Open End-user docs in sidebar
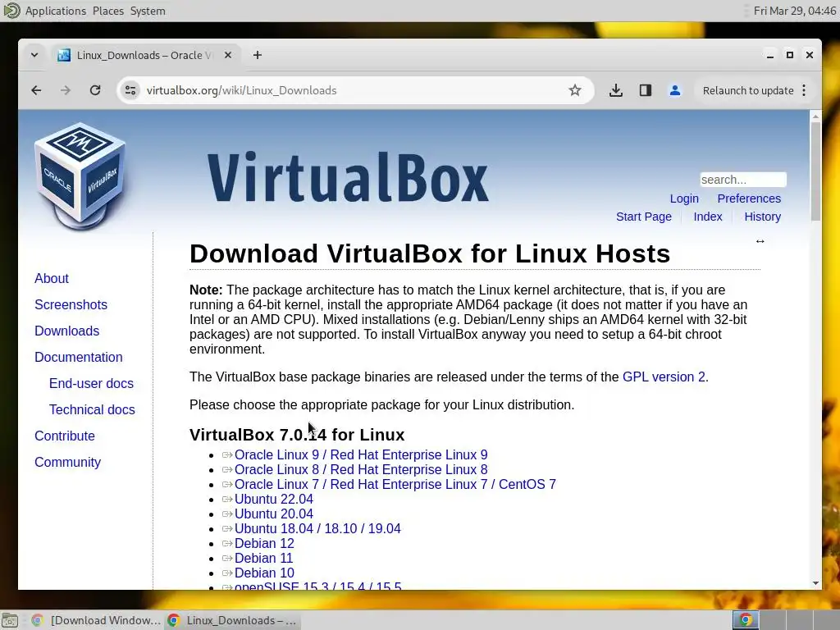 [x=91, y=384]
